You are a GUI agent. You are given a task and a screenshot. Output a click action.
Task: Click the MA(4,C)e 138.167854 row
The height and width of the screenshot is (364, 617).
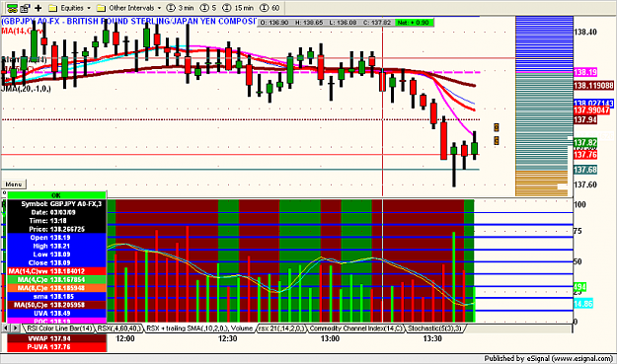pos(56,279)
